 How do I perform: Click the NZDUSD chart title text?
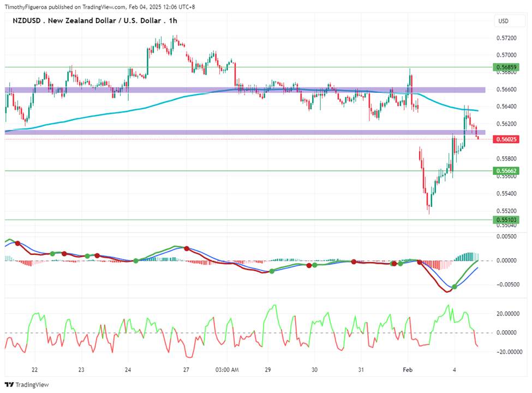pos(94,21)
